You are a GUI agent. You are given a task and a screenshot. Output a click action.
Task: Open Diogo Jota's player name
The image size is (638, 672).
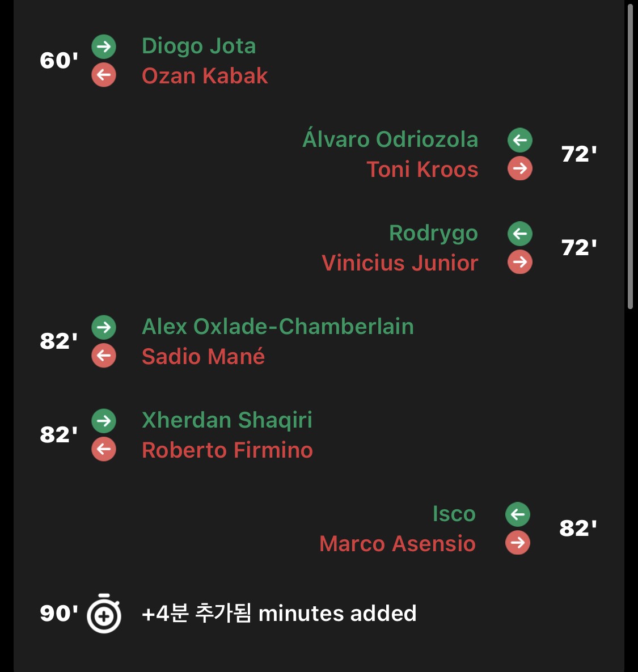point(199,47)
